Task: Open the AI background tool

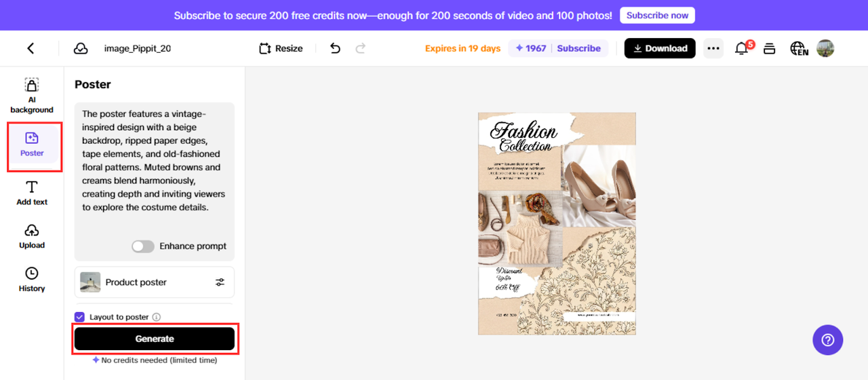Action: (x=32, y=95)
